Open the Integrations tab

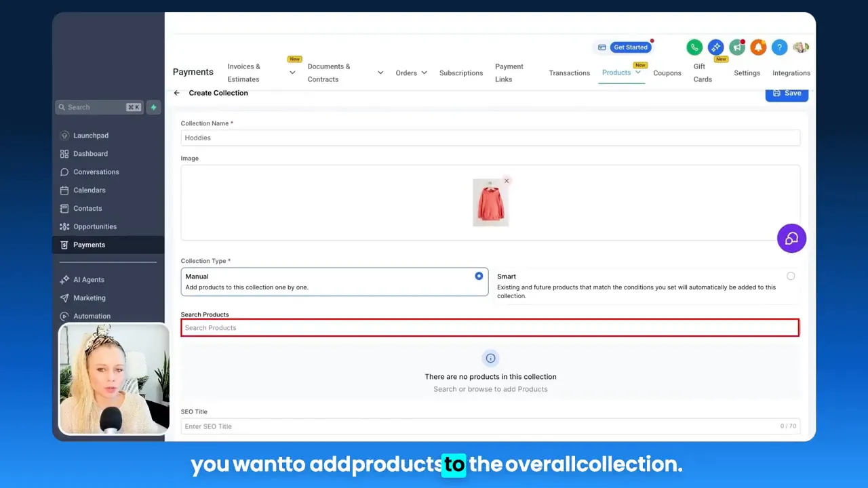point(791,73)
